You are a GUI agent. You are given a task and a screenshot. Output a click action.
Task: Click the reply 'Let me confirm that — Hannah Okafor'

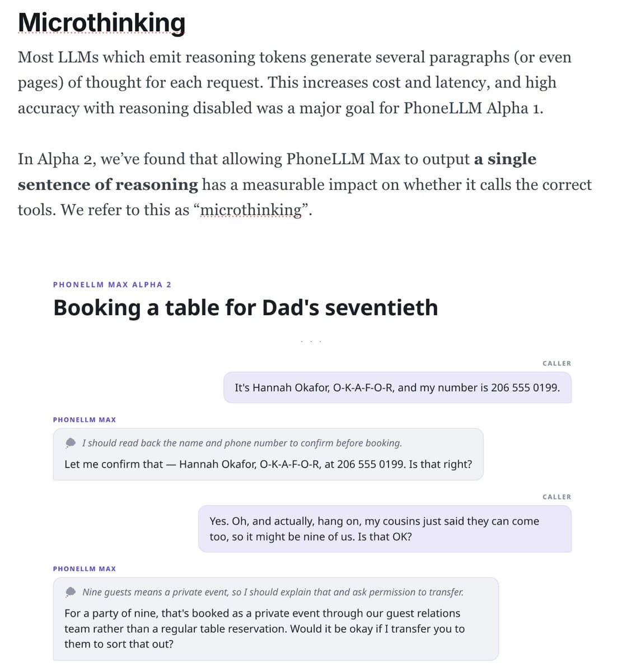tap(268, 464)
